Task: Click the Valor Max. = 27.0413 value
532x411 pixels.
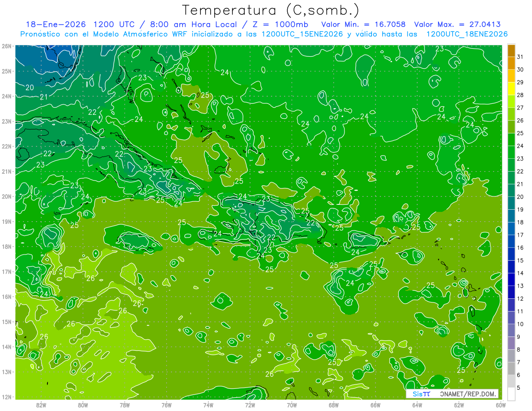Action: (458, 24)
